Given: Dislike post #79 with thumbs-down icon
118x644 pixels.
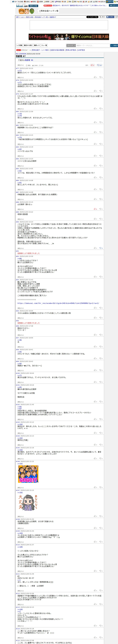Looking at the screenshot, I should click(x=101, y=109).
